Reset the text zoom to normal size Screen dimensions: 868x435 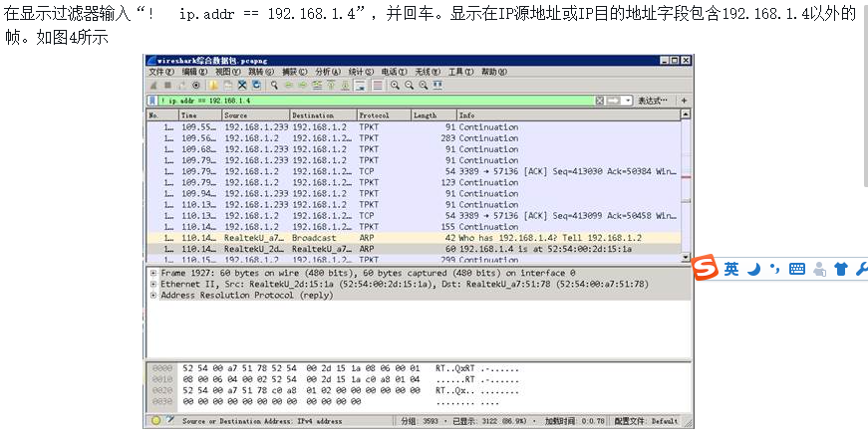(x=424, y=86)
